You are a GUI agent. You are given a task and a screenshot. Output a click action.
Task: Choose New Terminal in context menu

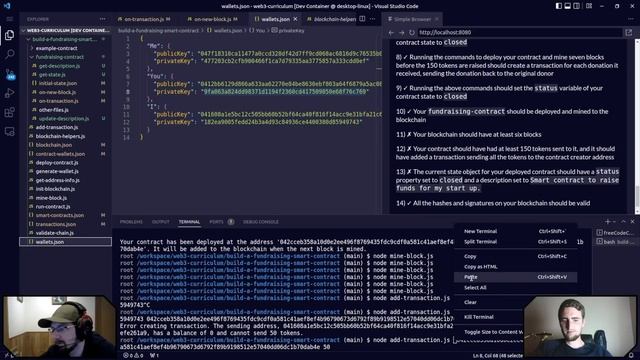pos(516,231)
